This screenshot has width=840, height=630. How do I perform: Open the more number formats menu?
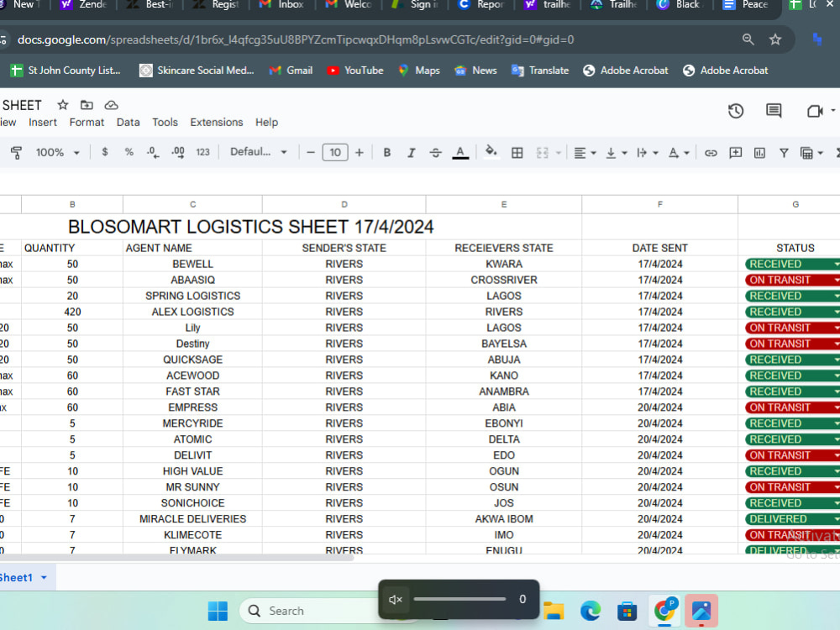coord(202,152)
